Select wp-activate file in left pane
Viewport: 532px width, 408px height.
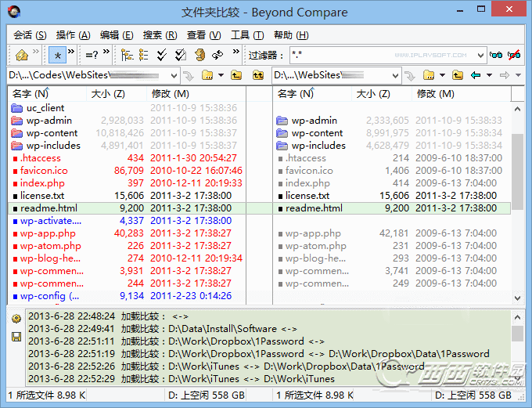[x=51, y=221]
